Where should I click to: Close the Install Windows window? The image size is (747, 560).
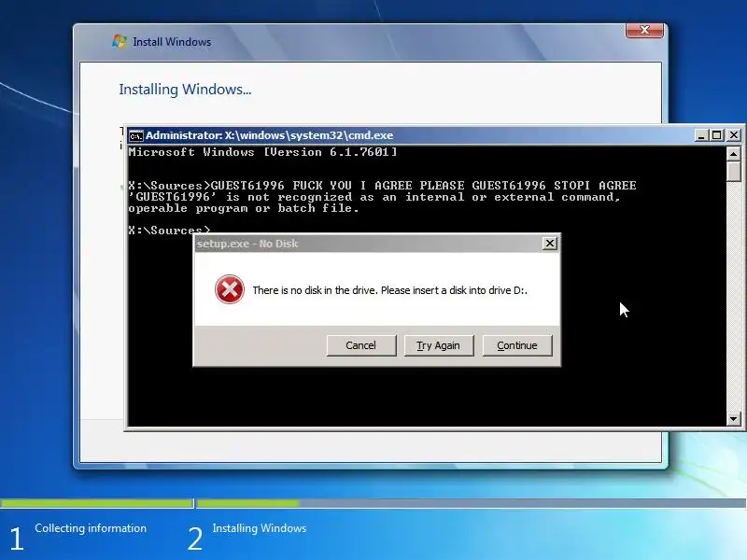pos(644,30)
